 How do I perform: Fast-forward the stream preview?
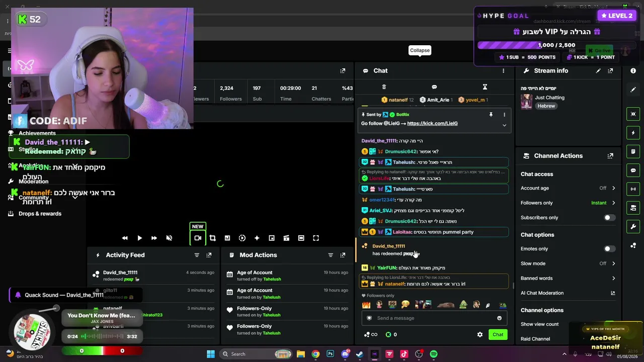point(154,238)
